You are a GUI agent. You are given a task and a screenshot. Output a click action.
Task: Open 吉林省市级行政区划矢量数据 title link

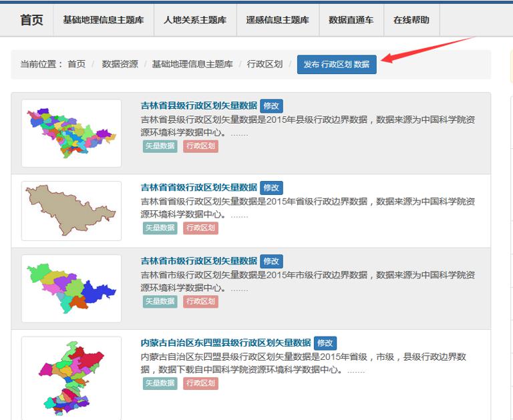(199, 261)
